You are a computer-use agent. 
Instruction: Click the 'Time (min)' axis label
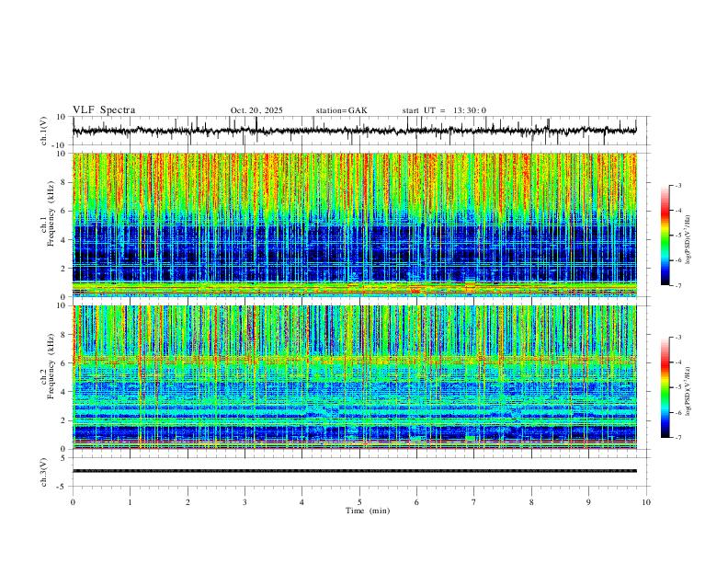368,511
